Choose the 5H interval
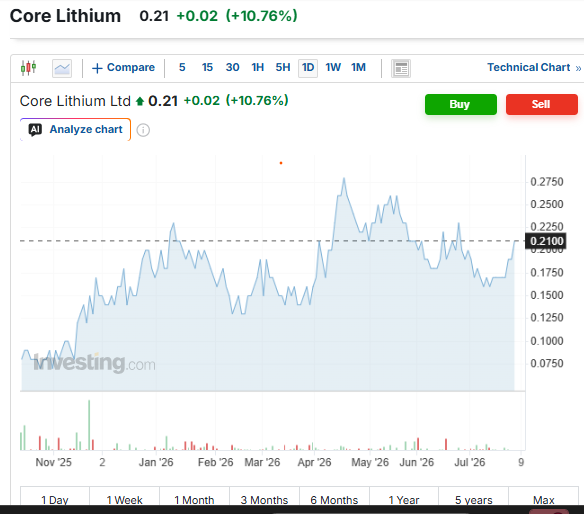Image resolution: width=584 pixels, height=514 pixels. click(283, 67)
